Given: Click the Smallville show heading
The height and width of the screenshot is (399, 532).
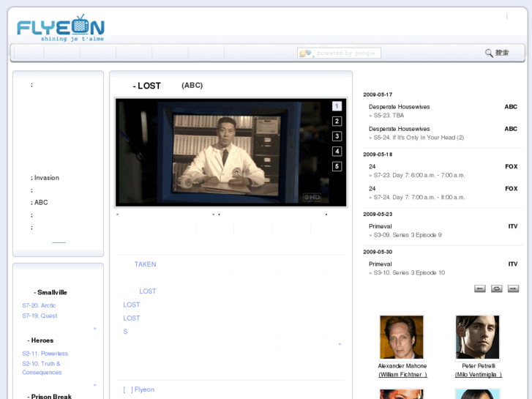Looking at the screenshot, I should point(52,292).
